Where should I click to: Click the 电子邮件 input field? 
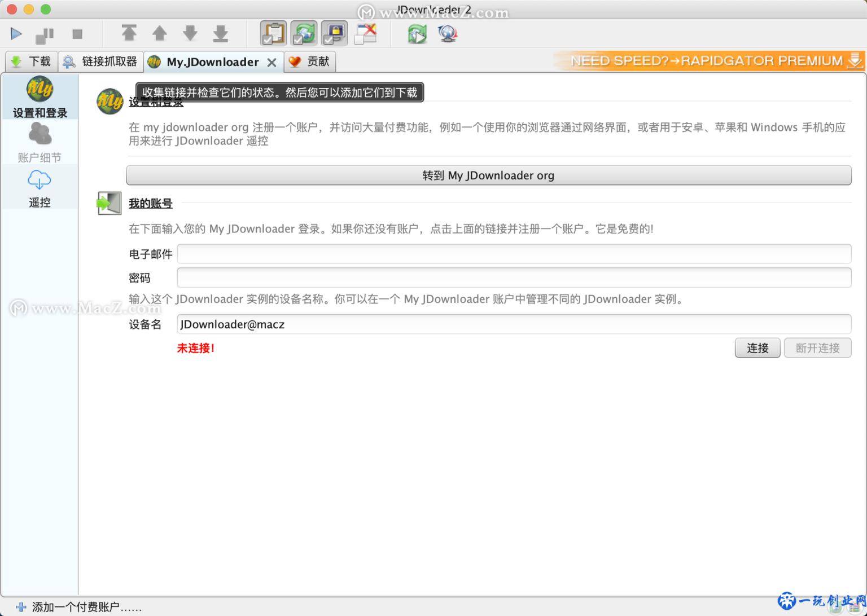tap(514, 254)
